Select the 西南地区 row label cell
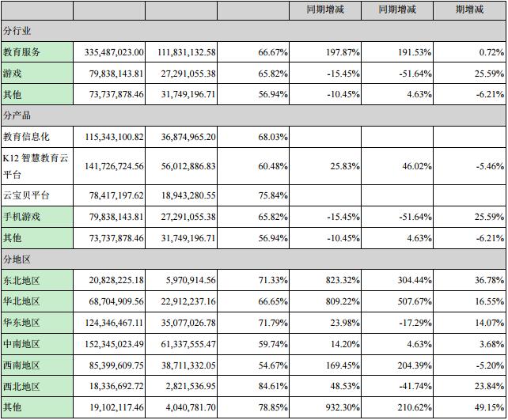The height and width of the screenshot is (420, 508). 36,365
